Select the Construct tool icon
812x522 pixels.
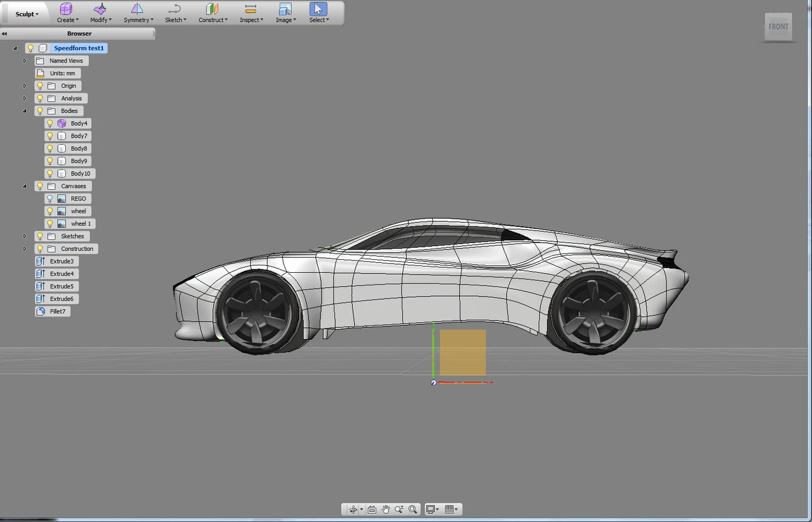211,11
